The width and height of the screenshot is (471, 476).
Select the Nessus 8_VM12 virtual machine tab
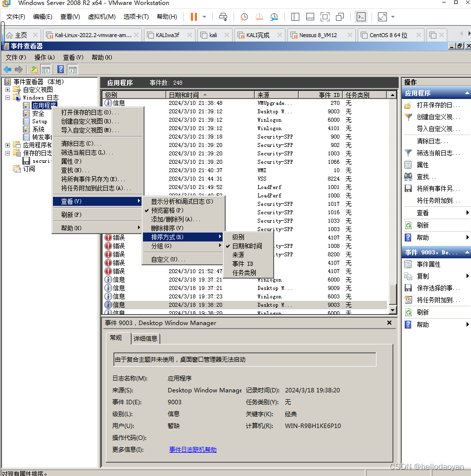tap(319, 35)
